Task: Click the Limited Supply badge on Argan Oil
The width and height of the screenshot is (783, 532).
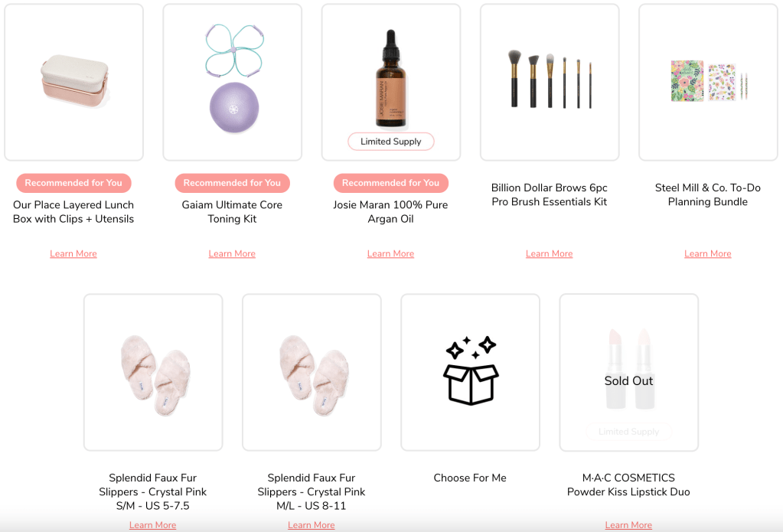Action: click(x=391, y=142)
